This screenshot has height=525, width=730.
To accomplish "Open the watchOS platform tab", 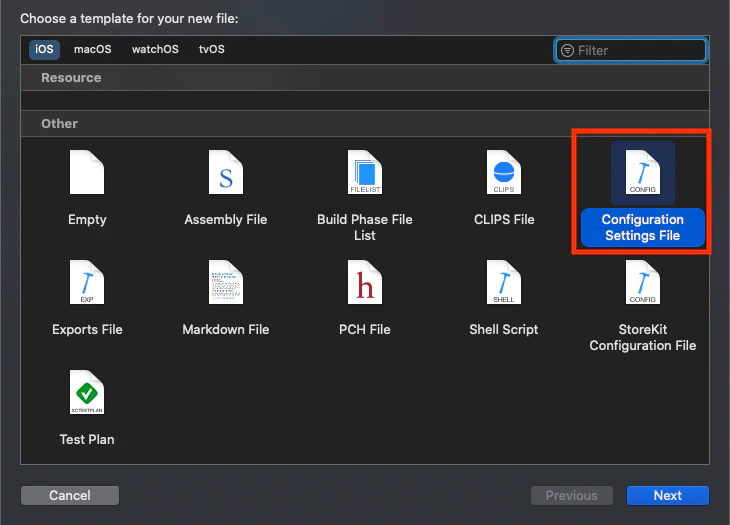I will 155,49.
